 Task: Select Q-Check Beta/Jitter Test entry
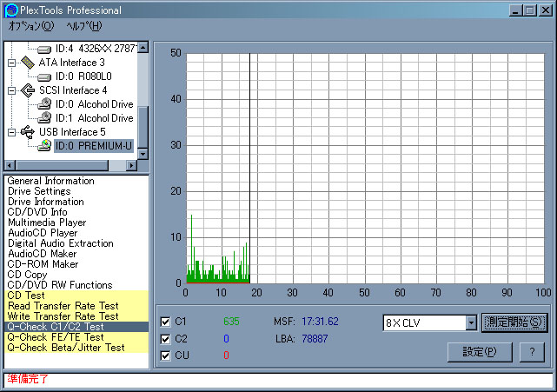click(76, 348)
